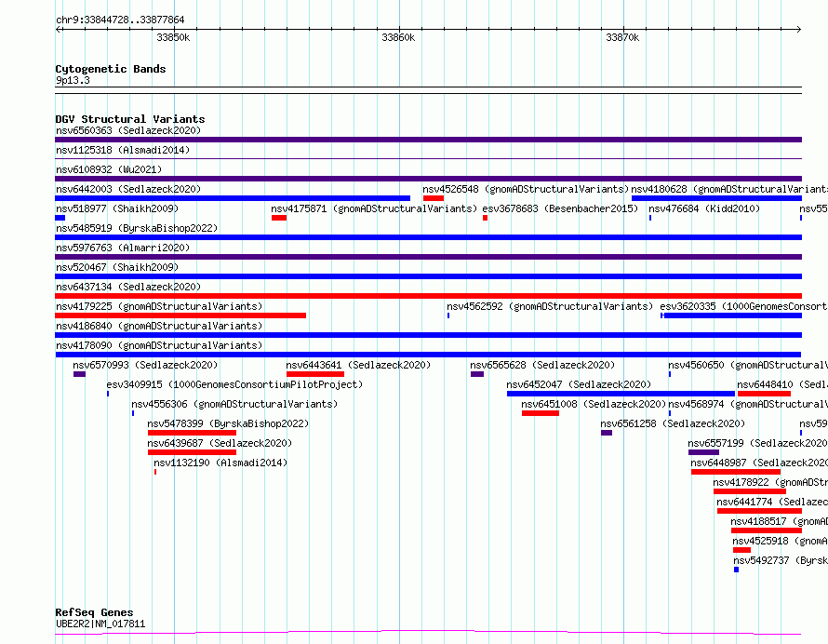The image size is (828, 644).
Task: Open nsv6442003 (Sedlazeck2020) variant
Action: point(128,189)
